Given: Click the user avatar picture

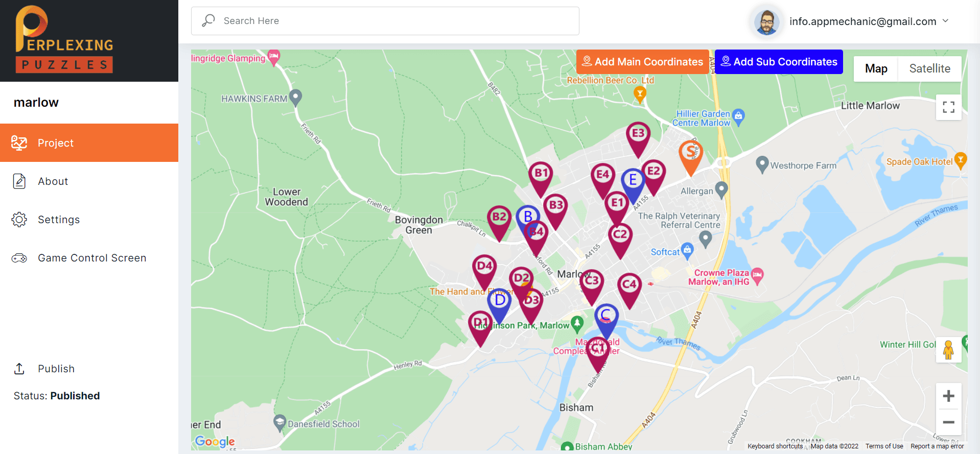Looking at the screenshot, I should [767, 22].
